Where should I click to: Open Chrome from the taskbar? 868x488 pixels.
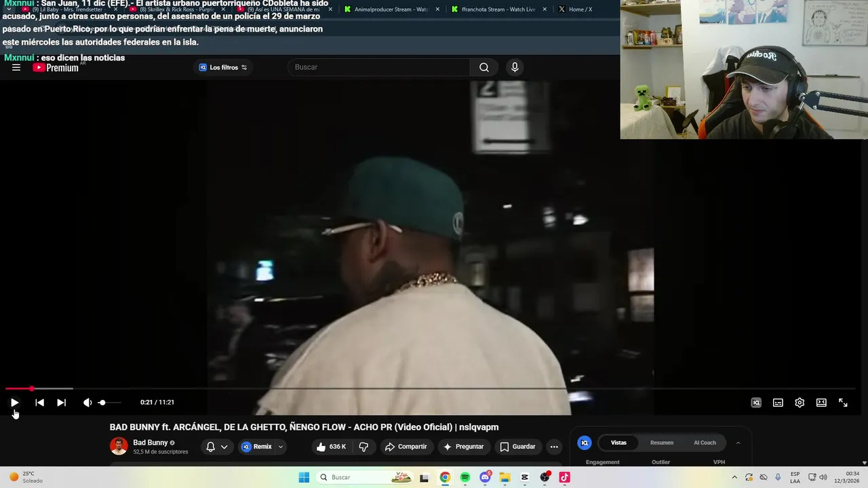pos(445,477)
